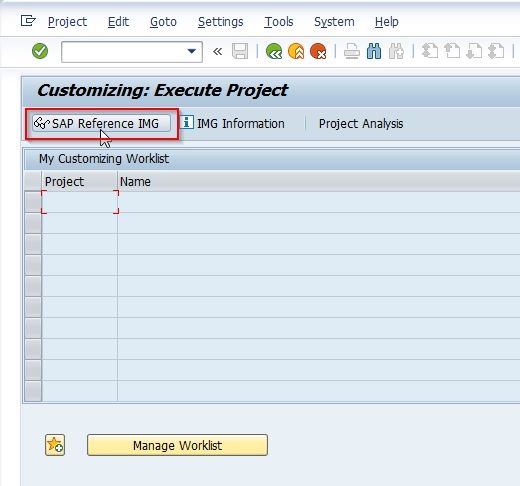Open the Help menu
The image size is (520, 486).
[x=386, y=22]
